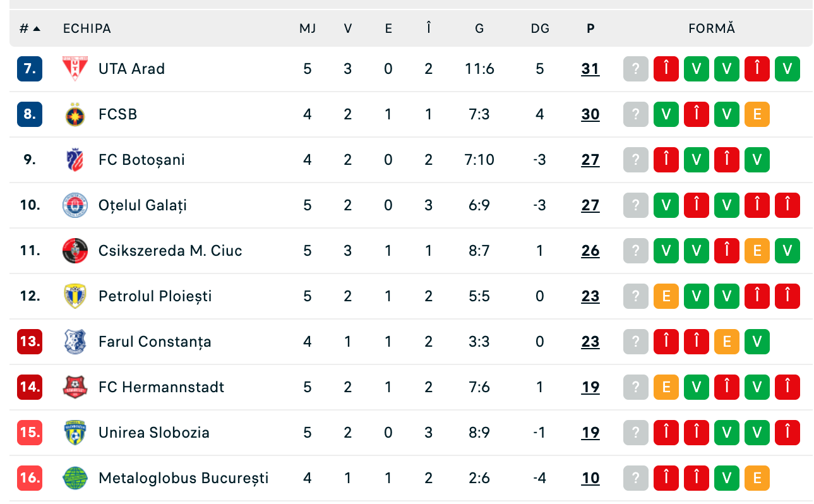Click the Oțelul Galați club badge

coord(75,205)
